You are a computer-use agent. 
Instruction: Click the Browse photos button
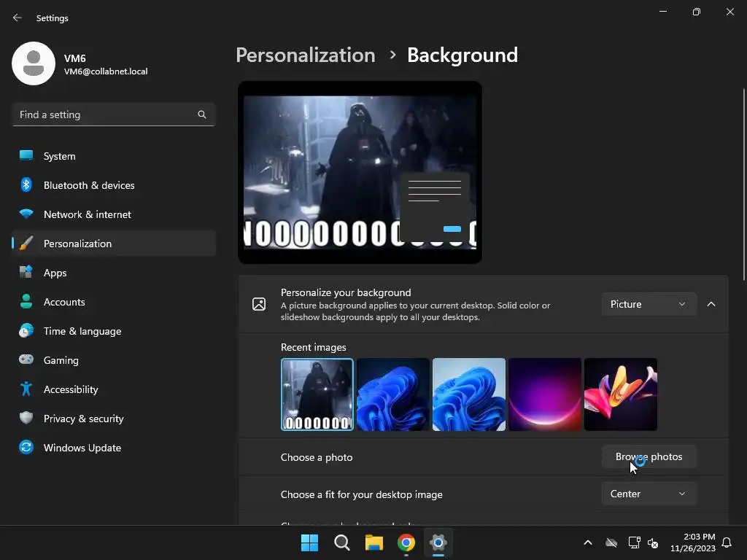coord(649,456)
